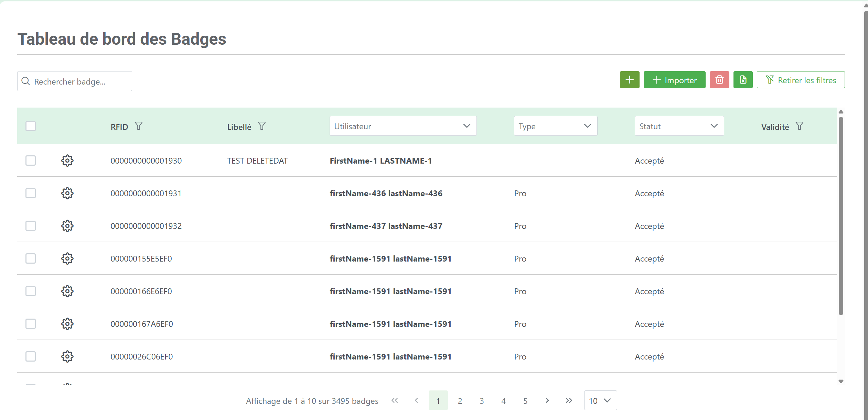Click Retirer les filtres button

point(801,80)
